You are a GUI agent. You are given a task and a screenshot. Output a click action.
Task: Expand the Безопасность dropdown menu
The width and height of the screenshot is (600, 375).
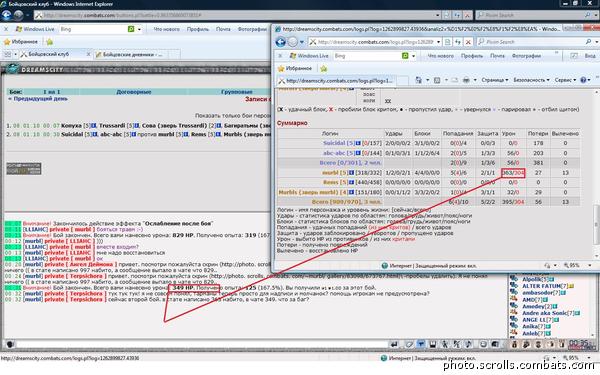pos(531,80)
